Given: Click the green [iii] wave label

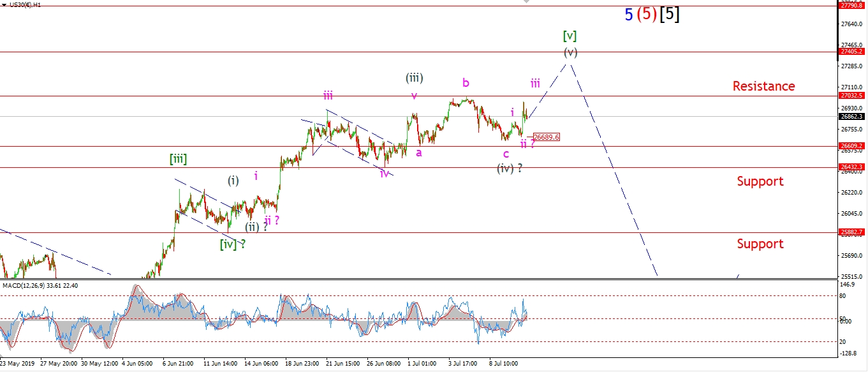Looking at the screenshot, I should 178,159.
